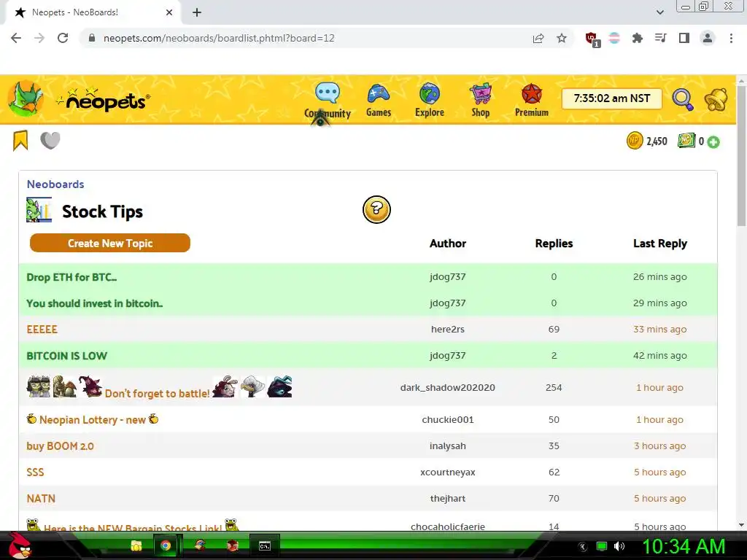
Task: Open the Premium star icon
Action: coord(532,93)
